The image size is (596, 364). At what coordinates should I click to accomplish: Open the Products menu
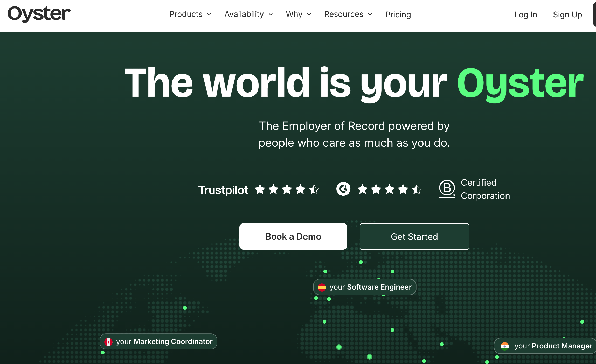click(191, 14)
